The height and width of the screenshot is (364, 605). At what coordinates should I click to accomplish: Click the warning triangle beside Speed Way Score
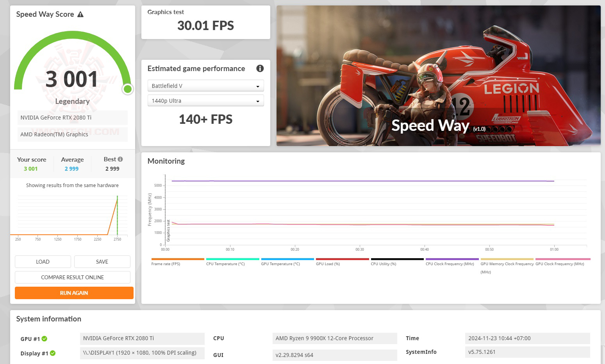click(x=80, y=14)
